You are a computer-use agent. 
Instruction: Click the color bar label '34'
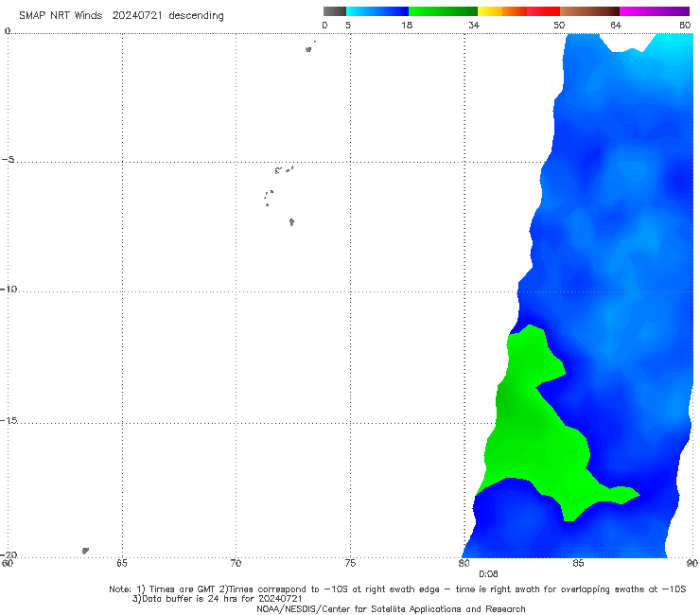coord(474,26)
